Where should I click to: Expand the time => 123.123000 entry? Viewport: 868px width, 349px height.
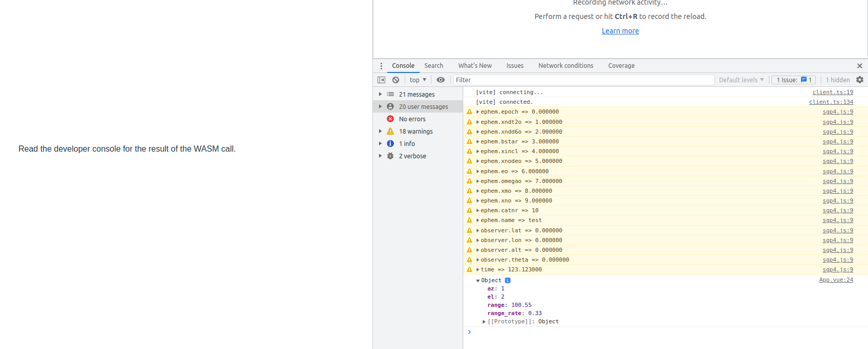coord(478,270)
